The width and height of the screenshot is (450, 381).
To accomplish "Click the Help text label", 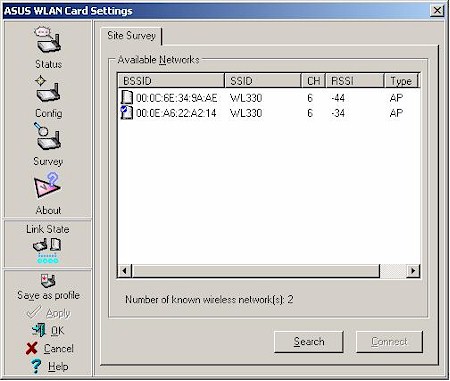I will (58, 366).
